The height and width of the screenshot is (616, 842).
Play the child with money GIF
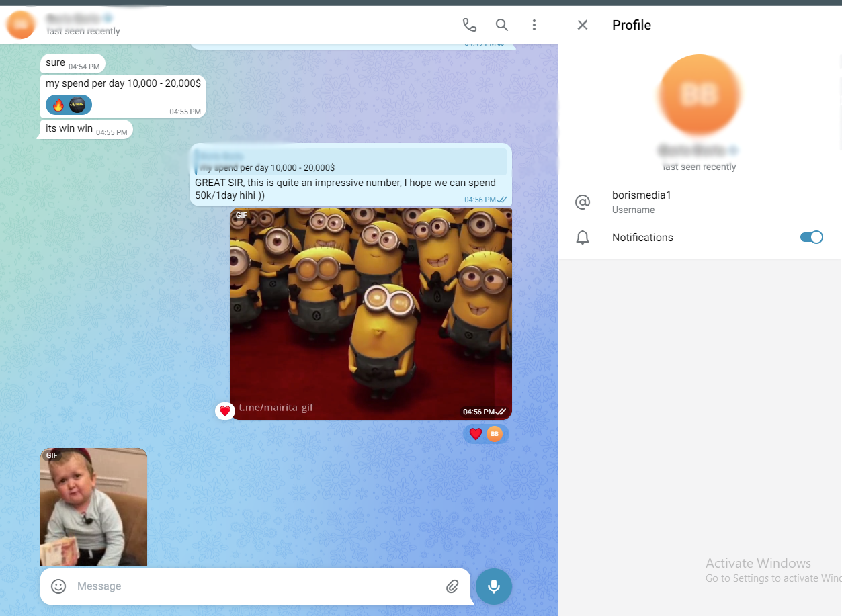(93, 507)
